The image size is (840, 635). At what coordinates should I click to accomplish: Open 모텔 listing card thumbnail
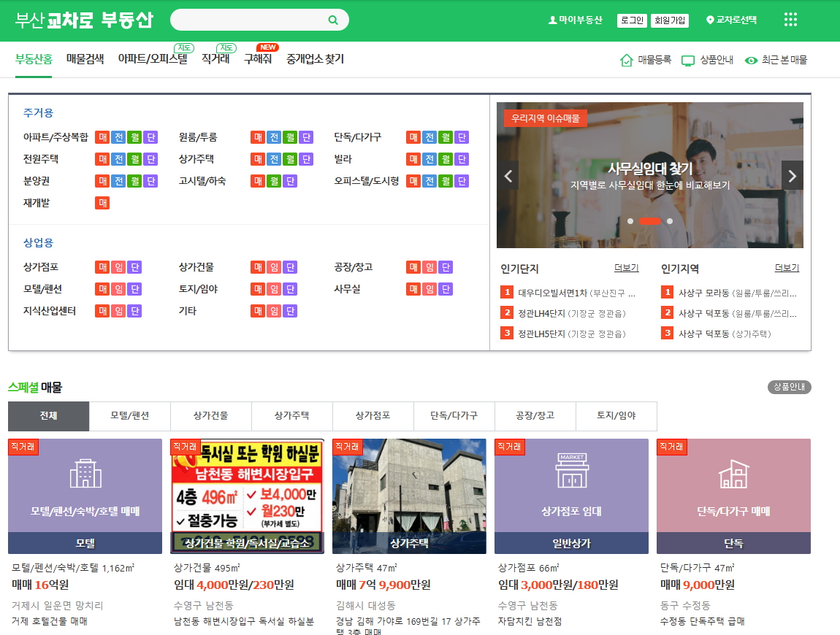85,496
